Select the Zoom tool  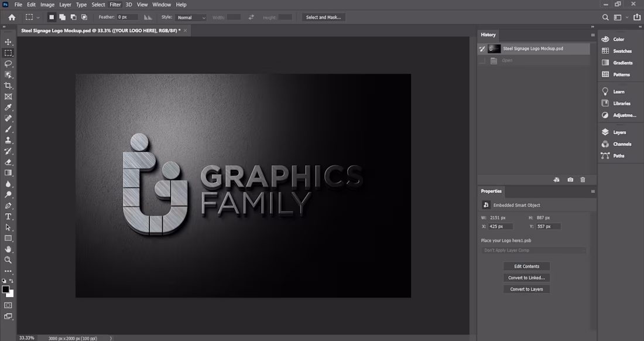tap(8, 260)
